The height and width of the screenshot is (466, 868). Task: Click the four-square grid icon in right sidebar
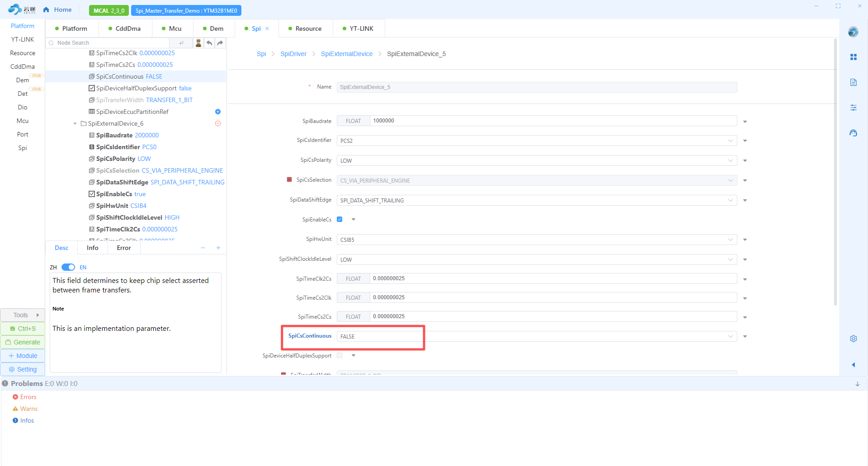click(853, 57)
